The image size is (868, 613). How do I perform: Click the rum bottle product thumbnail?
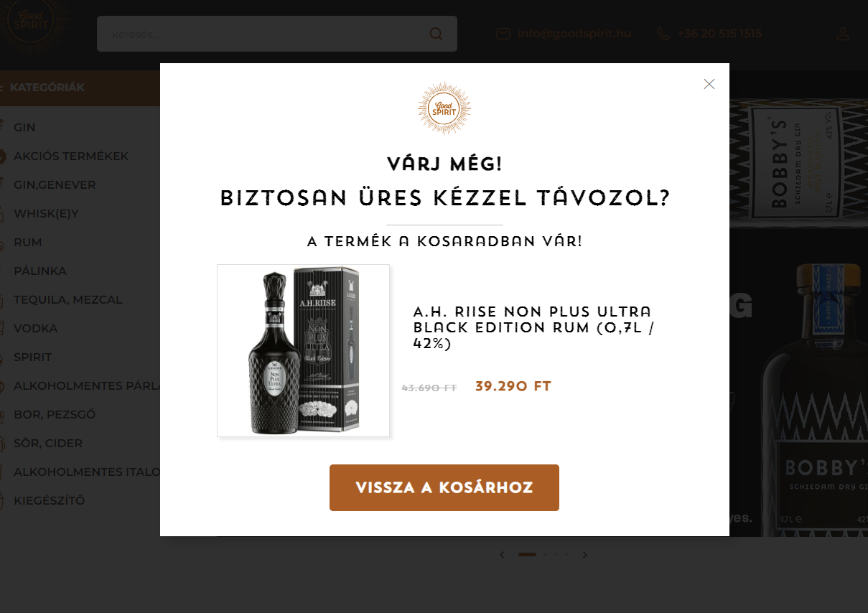(303, 350)
